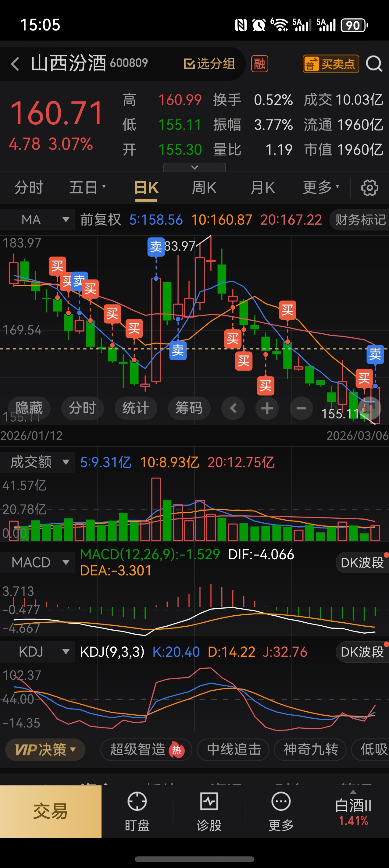Screen dimensions: 389x868
Task: Tap the tallest volume bar in 成交额
Action: pyautogui.click(x=156, y=509)
